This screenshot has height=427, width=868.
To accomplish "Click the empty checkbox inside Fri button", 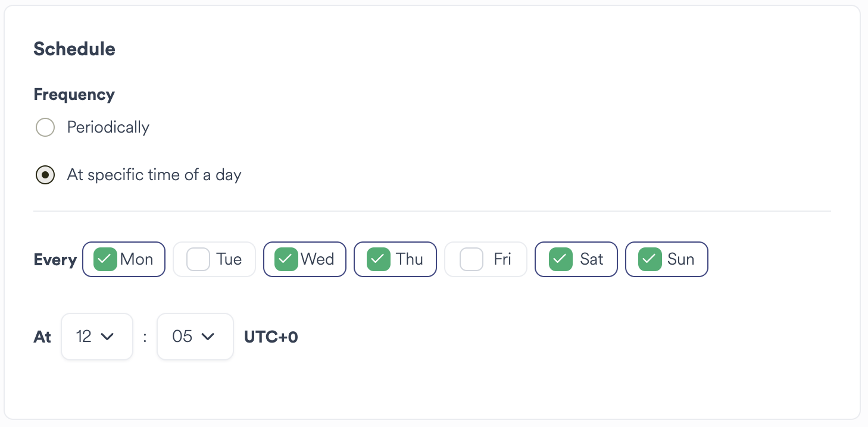I will (x=471, y=259).
